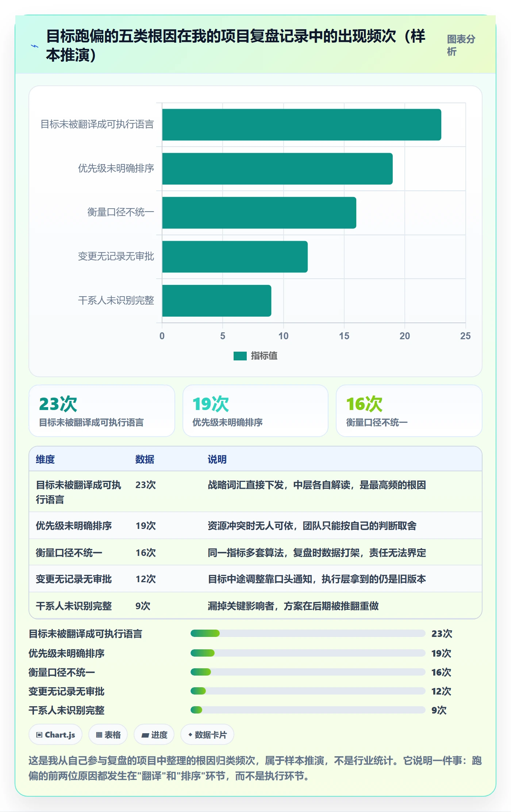Click the 数据 column header
Screen dimensions: 511x812
point(145,459)
